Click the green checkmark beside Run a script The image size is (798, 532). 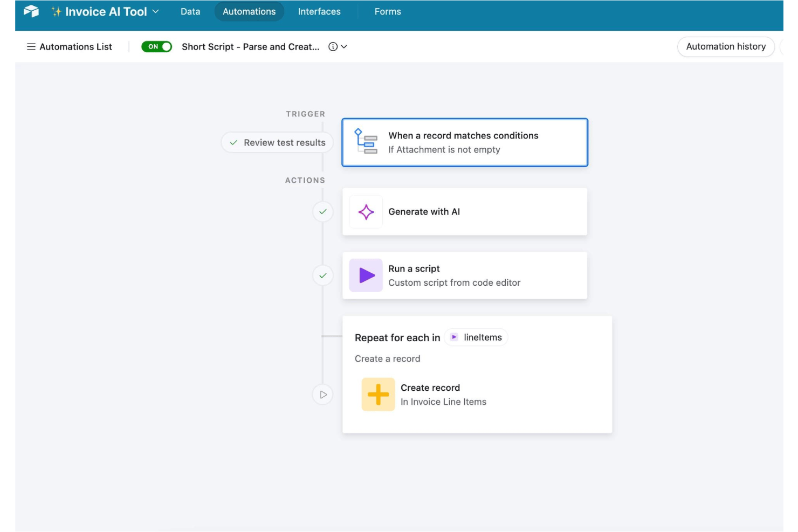click(x=322, y=275)
